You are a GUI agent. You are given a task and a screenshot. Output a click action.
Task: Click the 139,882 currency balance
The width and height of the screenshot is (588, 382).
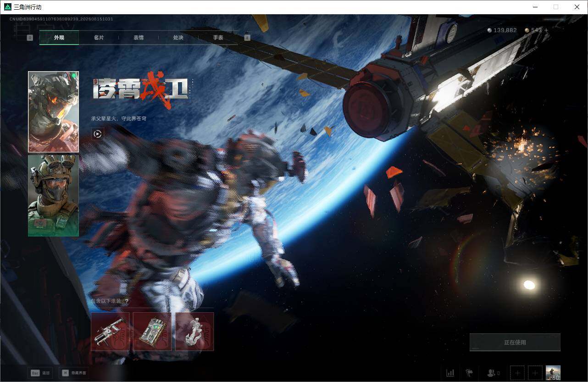(x=502, y=30)
